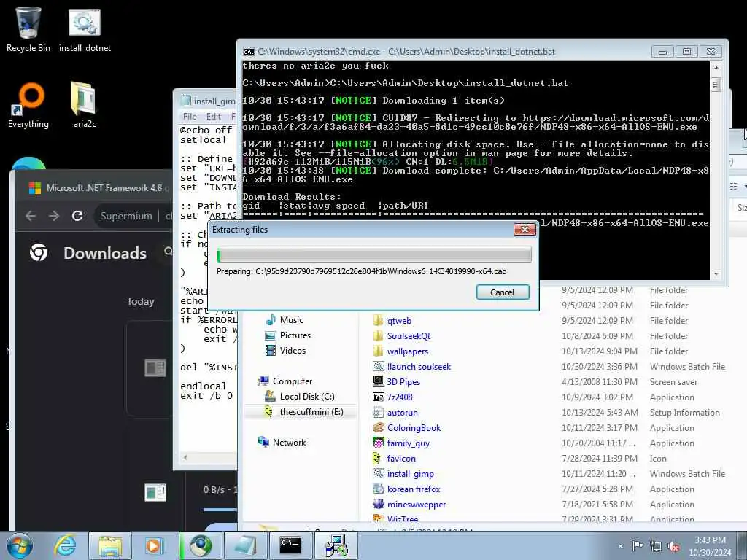Launch Internet Explorer from taskbar
This screenshot has width=747, height=560.
[x=65, y=545]
